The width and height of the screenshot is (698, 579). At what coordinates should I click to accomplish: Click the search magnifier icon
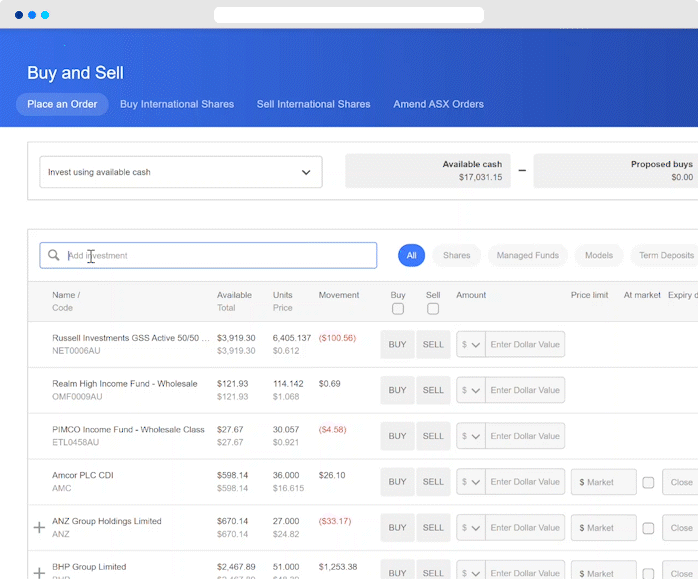53,255
